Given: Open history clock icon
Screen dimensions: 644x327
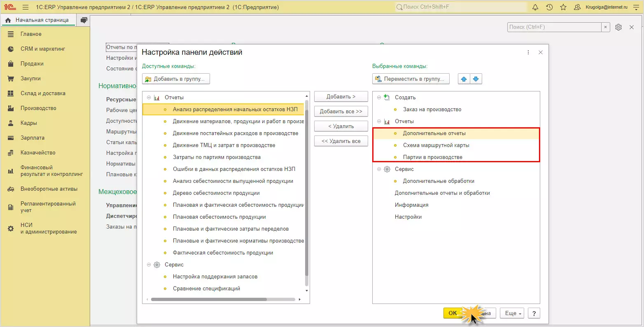Looking at the screenshot, I should (x=549, y=7).
